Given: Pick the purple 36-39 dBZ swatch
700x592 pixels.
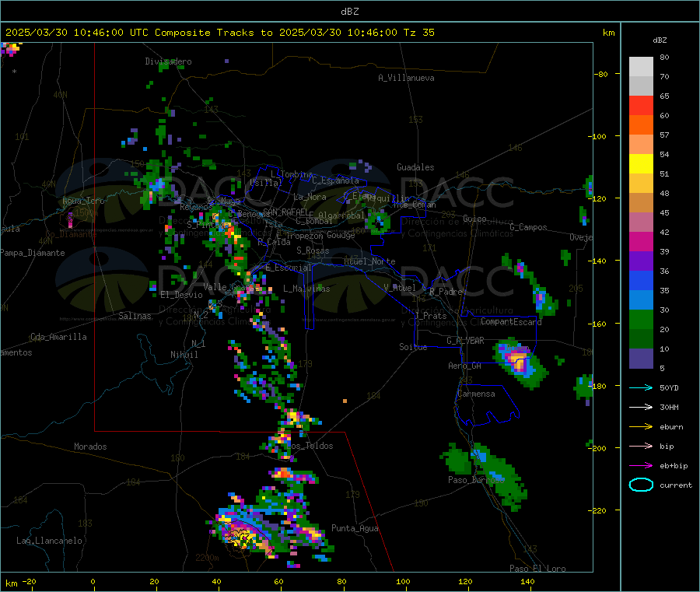Looking at the screenshot, I should click(x=641, y=261).
